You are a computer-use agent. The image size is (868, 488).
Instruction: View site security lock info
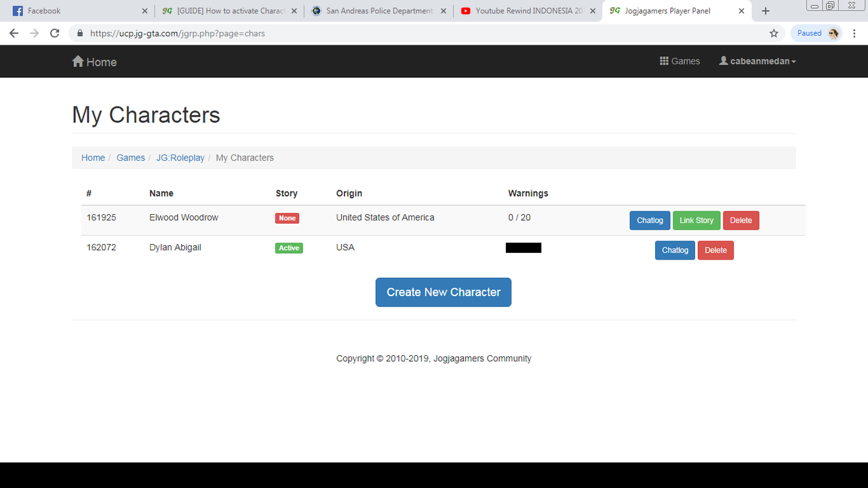click(80, 33)
